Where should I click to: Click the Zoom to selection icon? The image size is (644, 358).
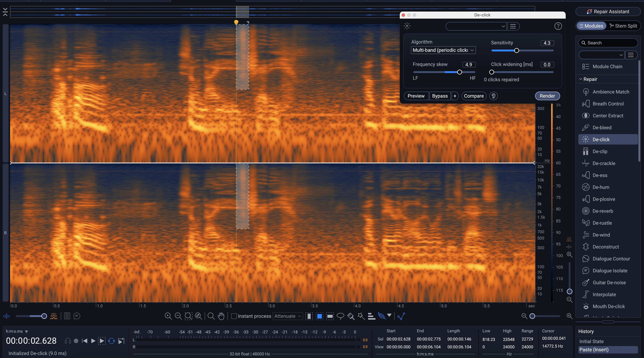click(189, 316)
